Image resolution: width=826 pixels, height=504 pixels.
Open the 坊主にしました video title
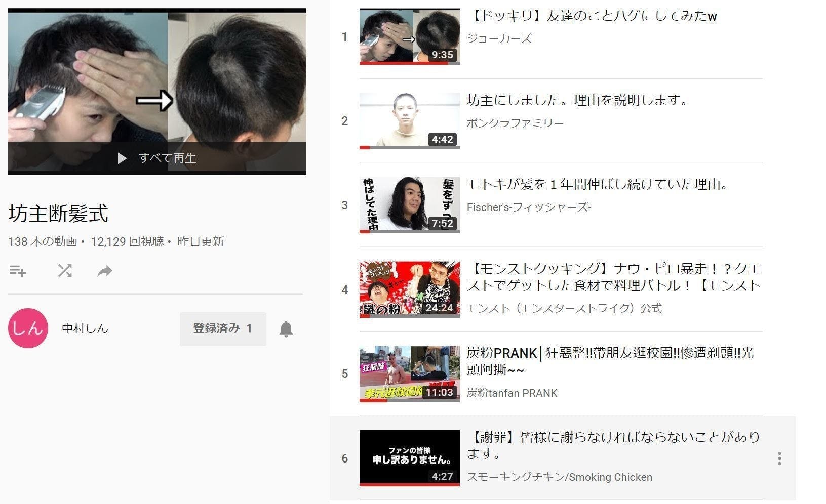coord(577,100)
